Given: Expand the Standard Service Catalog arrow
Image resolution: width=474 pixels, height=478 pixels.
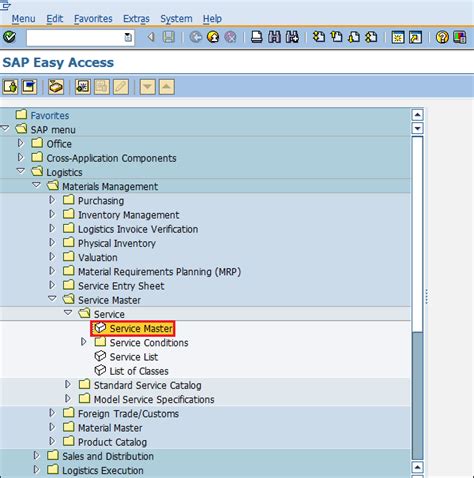Looking at the screenshot, I should click(x=68, y=384).
